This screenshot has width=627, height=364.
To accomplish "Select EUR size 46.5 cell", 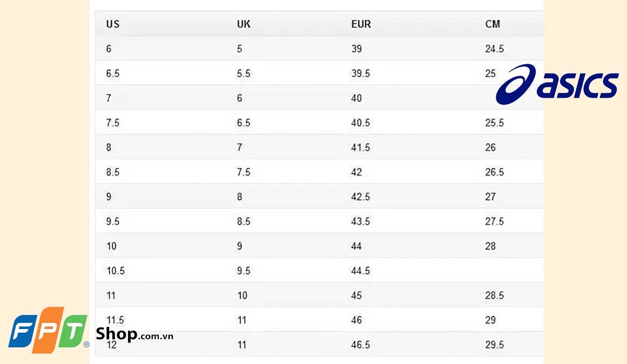I will coord(361,345).
